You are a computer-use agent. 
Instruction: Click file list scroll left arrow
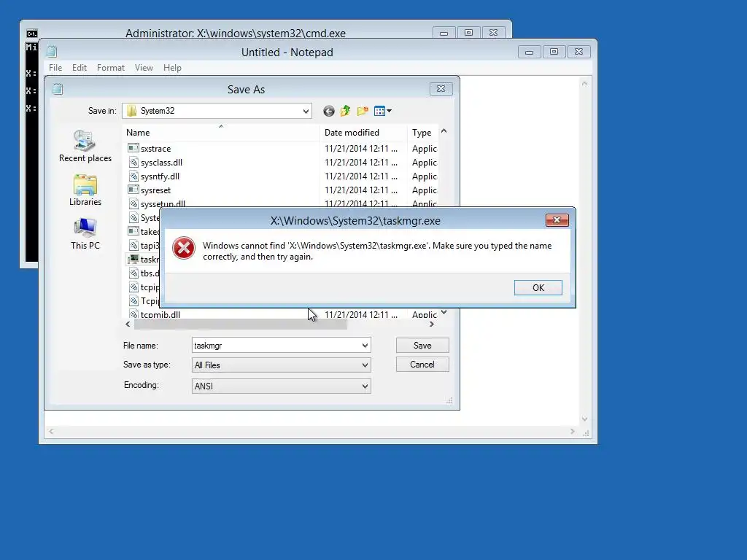[x=128, y=324]
